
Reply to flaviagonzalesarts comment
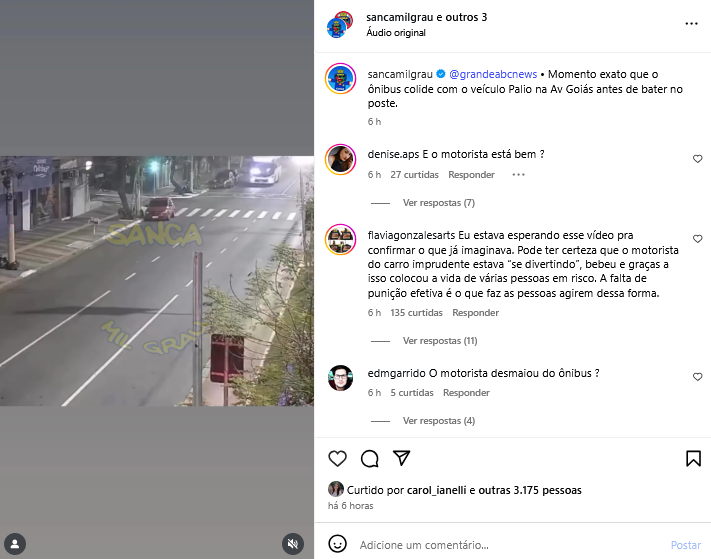(x=475, y=313)
